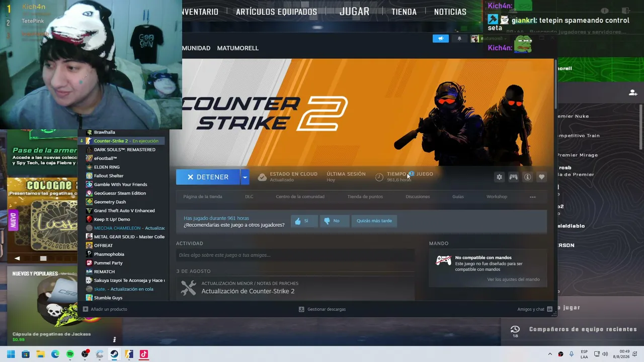This screenshot has width=644, height=362.
Task: Click Gamble With Your Friends icon
Action: 89,185
